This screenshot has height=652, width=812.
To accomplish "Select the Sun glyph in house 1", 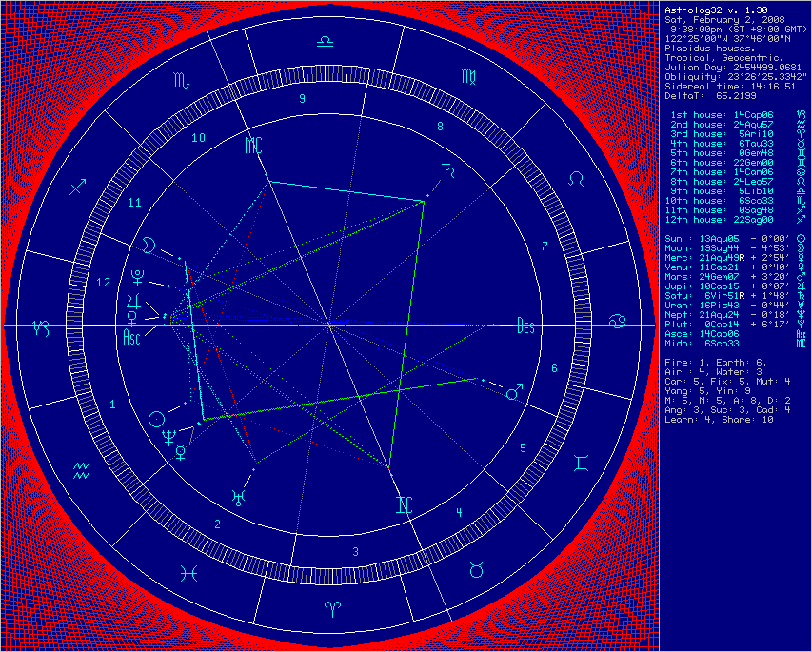I will 157,418.
